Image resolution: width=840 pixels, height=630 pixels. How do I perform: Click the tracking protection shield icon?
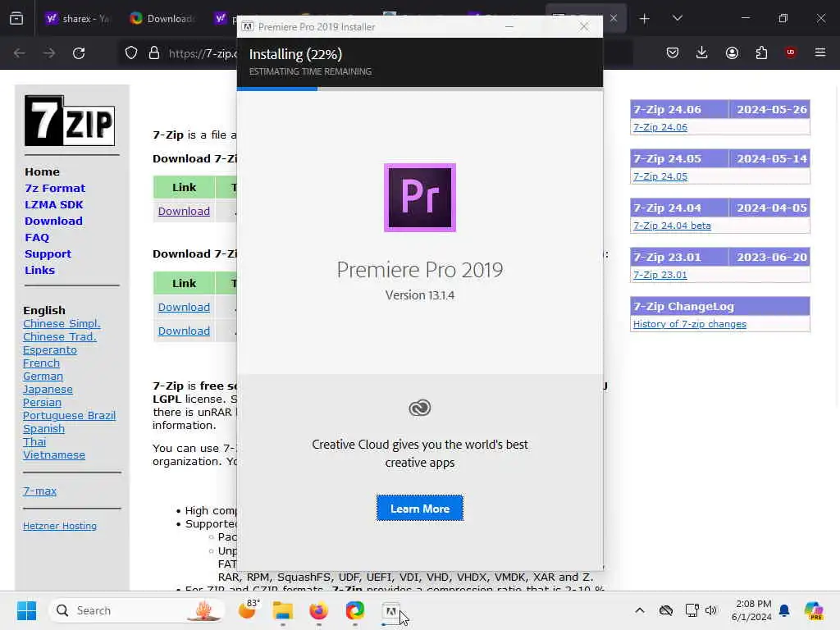coord(131,53)
